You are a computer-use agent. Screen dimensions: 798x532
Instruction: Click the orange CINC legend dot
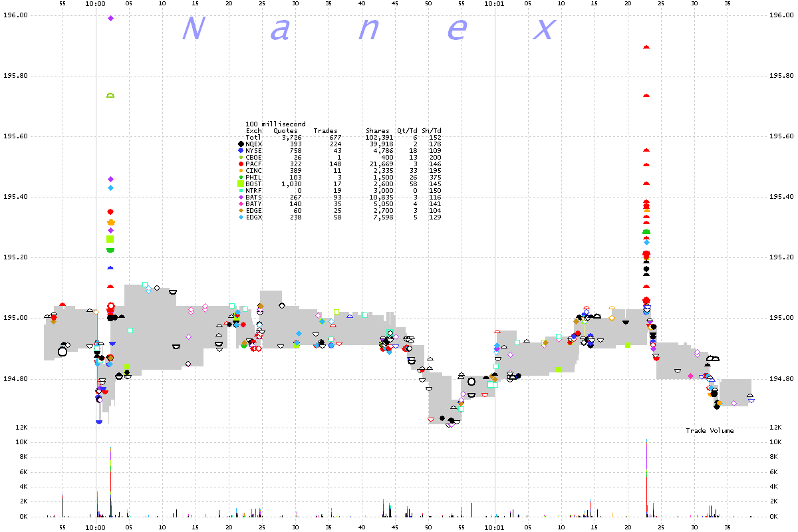(240, 170)
